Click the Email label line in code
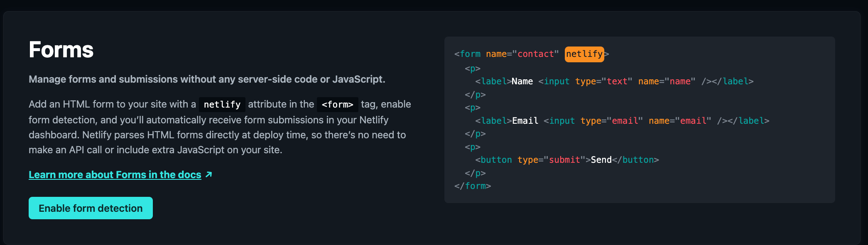The width and height of the screenshot is (868, 245). coord(622,121)
